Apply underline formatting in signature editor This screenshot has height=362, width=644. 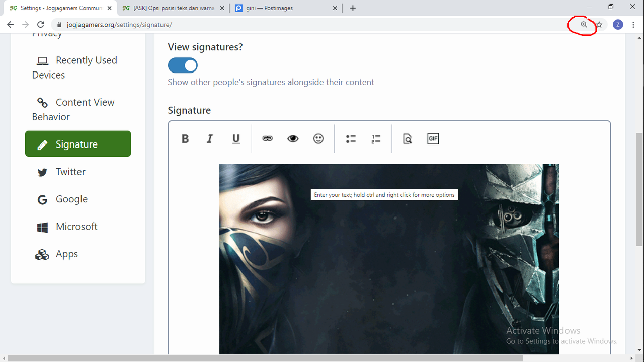point(236,139)
